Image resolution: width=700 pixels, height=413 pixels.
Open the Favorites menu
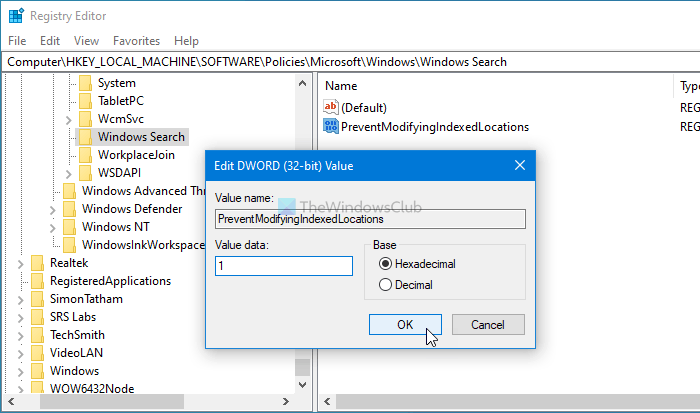coord(136,41)
